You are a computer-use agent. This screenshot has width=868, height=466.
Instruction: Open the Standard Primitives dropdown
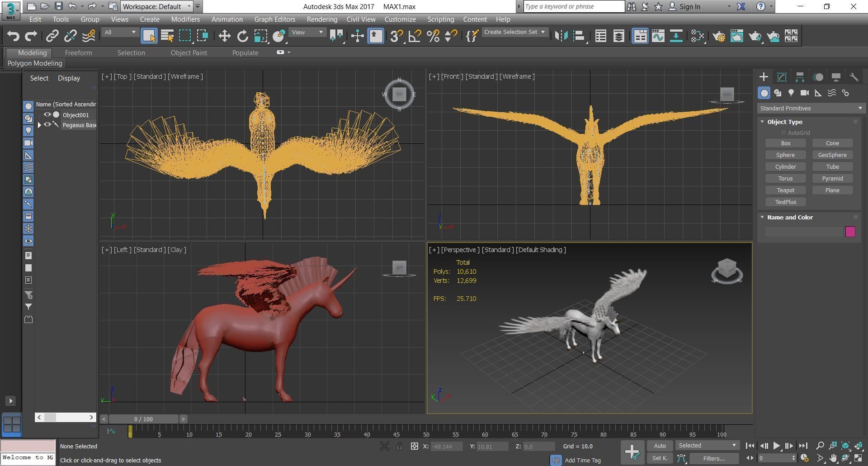coord(811,109)
